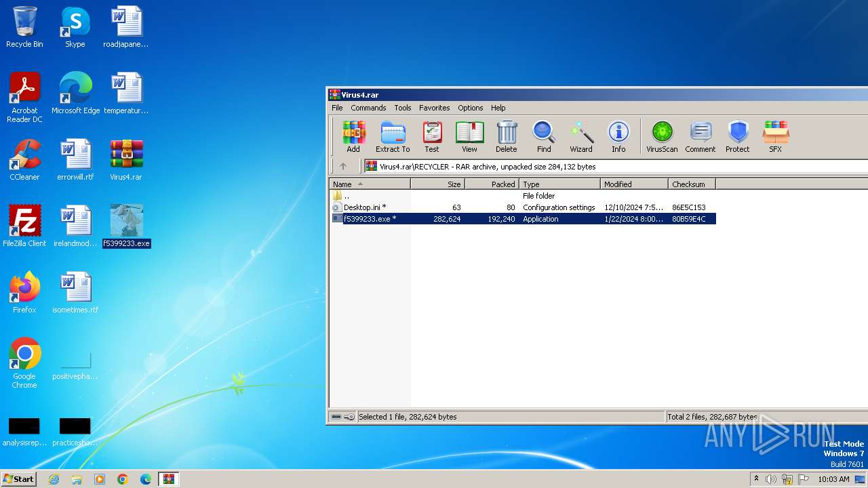The image size is (868, 488).
Task: Open the media player taskbar icon
Action: 100,479
